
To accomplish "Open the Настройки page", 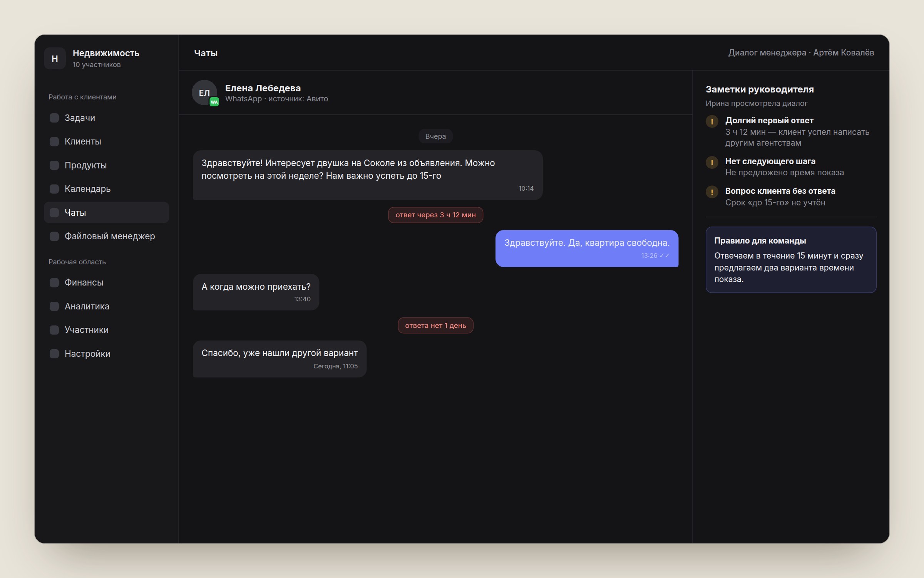I will 107,354.
